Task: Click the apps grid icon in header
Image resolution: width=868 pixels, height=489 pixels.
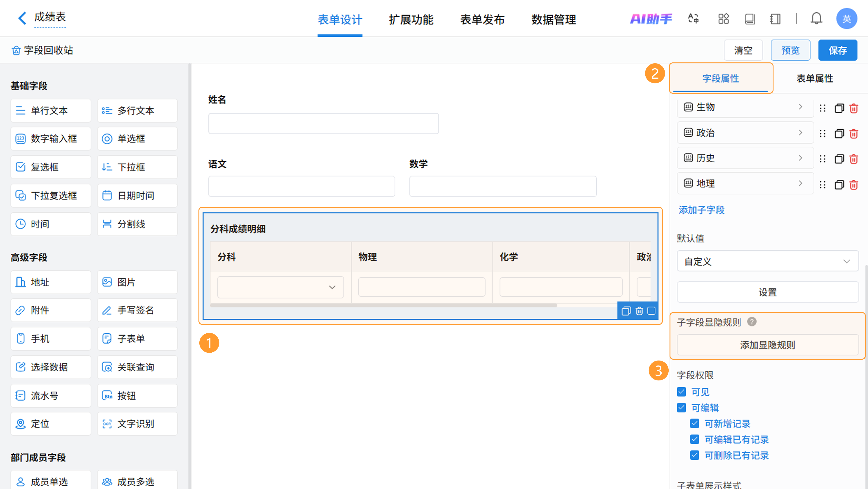Action: 723,19
